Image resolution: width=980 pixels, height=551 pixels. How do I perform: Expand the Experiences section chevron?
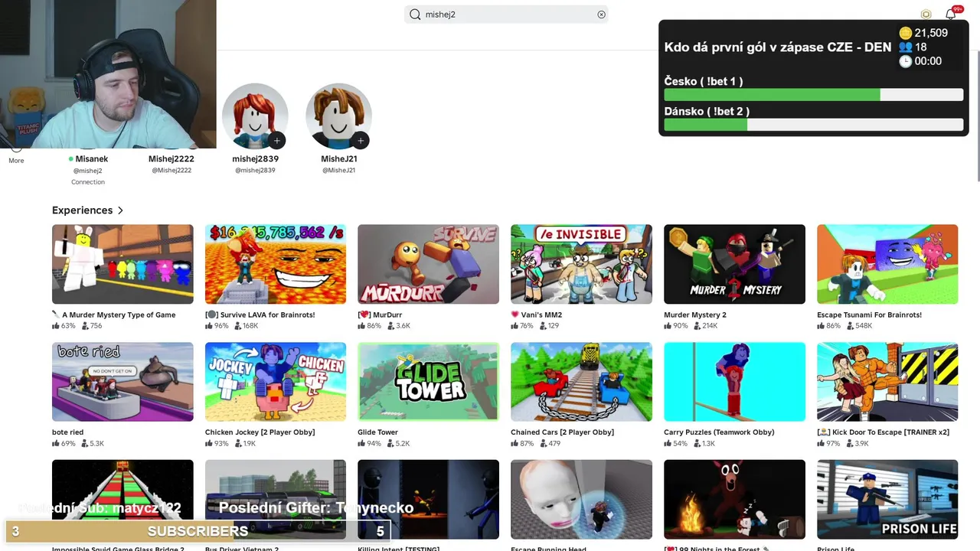pos(120,210)
